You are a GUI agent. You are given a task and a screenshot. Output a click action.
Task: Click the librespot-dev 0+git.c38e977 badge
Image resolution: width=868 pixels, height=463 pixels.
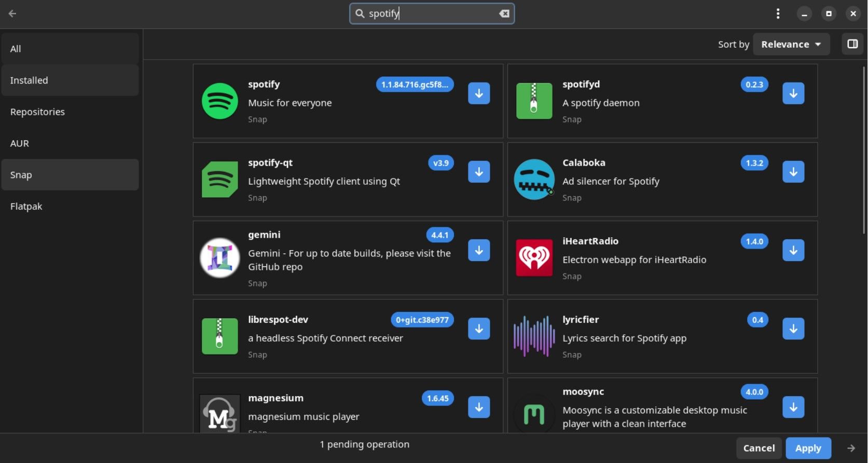(x=422, y=320)
